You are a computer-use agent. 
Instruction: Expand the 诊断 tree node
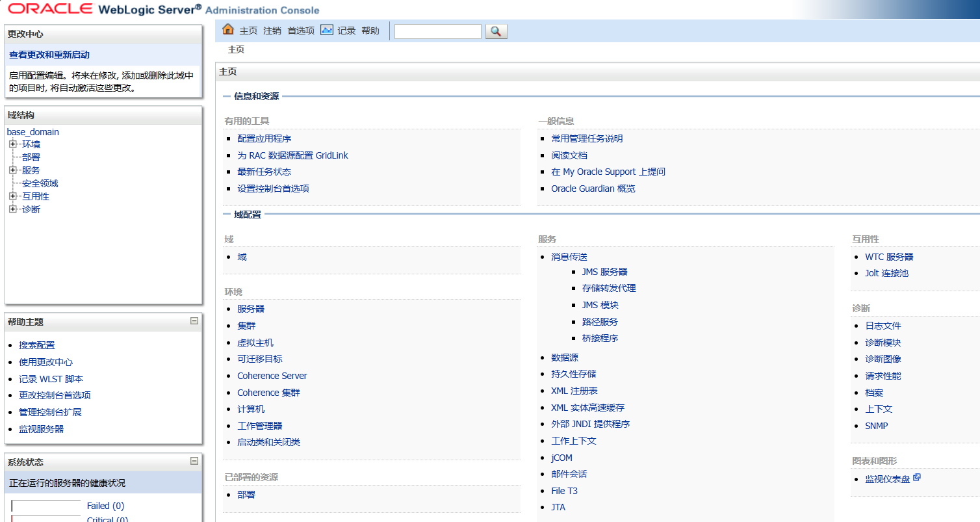coord(12,209)
